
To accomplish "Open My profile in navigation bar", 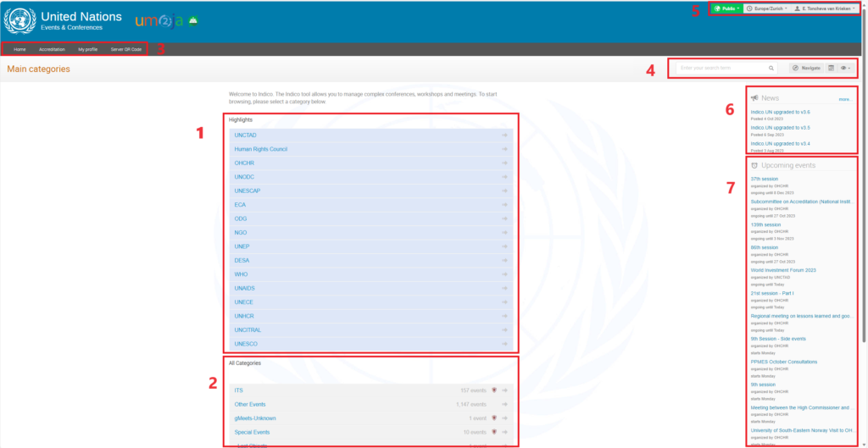I will (88, 49).
